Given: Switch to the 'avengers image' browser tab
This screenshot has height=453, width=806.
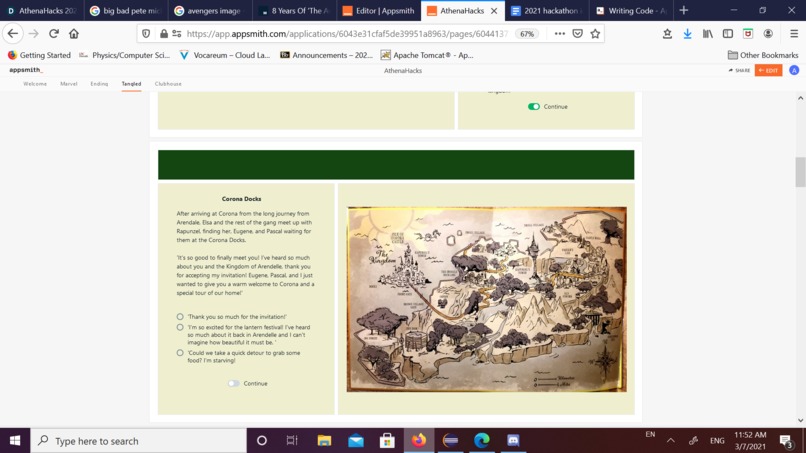Looking at the screenshot, I should pos(210,11).
